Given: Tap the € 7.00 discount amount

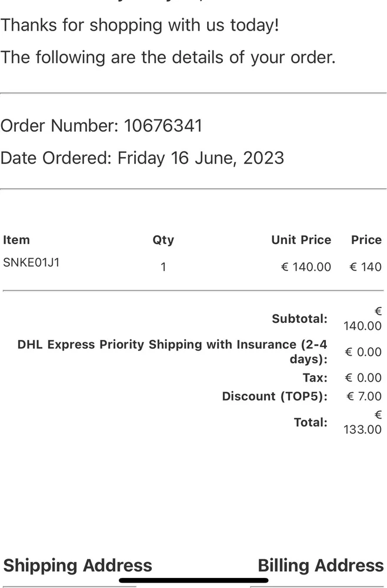Looking at the screenshot, I should (364, 396).
